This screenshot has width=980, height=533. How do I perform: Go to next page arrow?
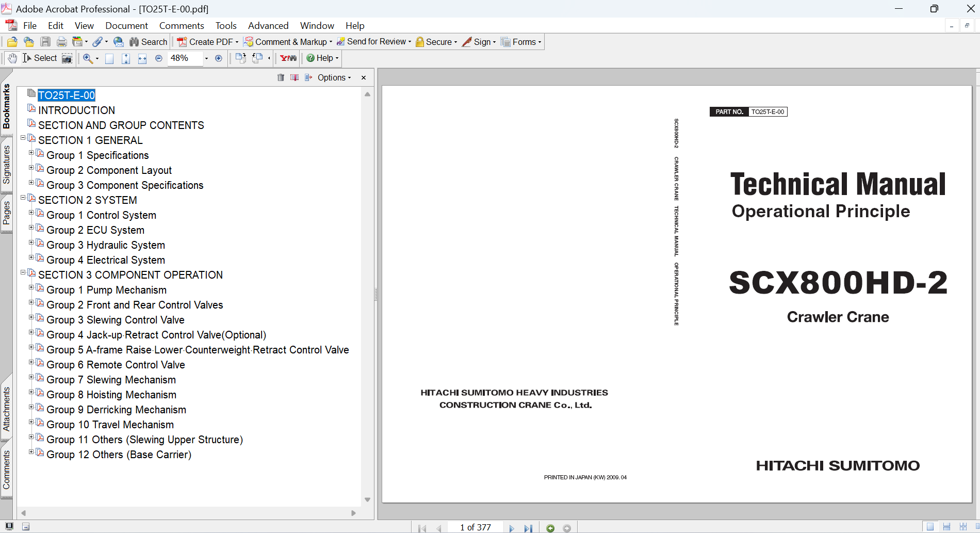[512, 528]
